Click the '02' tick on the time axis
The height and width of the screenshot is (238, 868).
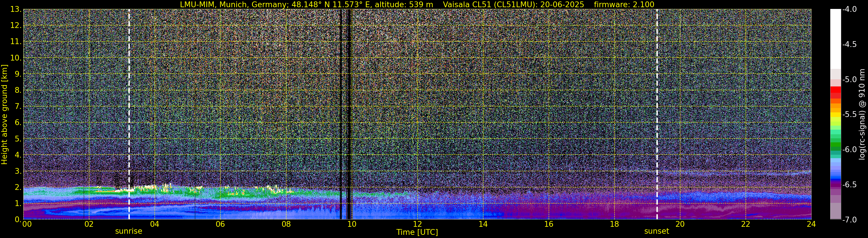point(89,224)
